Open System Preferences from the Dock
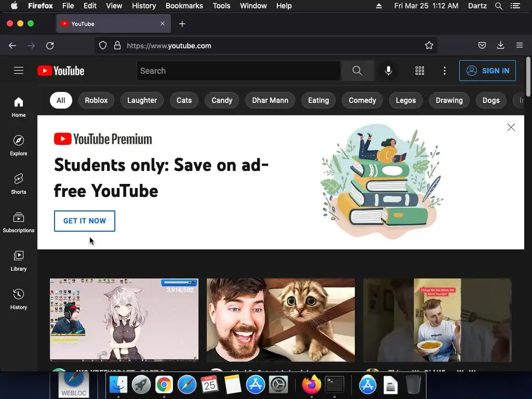The height and width of the screenshot is (399, 532). point(278,385)
